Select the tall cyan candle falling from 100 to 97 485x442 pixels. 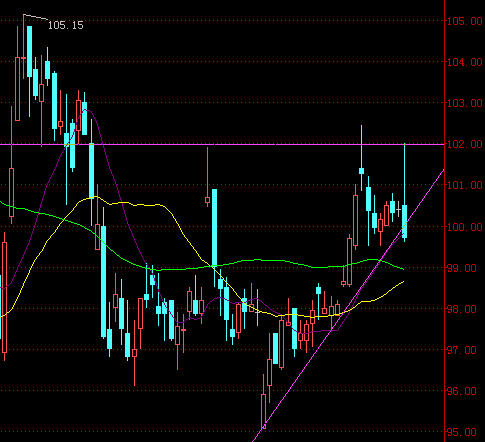pyautogui.click(x=104, y=282)
